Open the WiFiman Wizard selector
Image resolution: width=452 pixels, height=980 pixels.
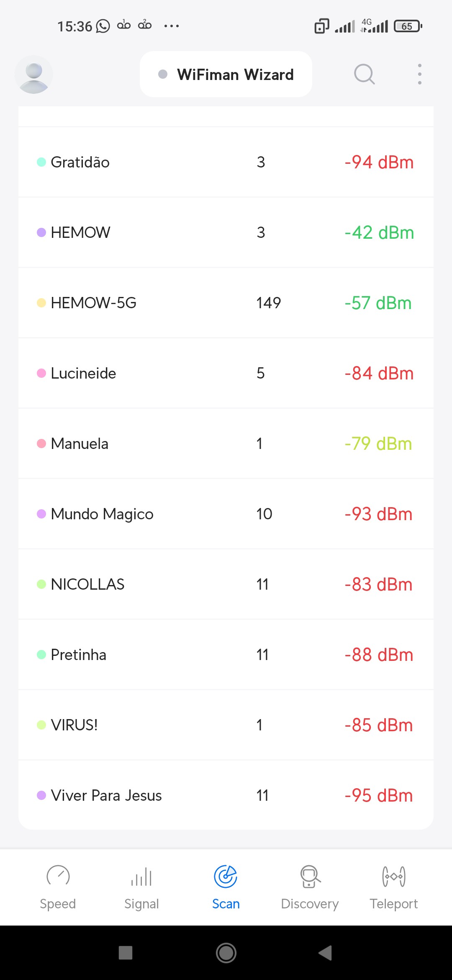(x=226, y=75)
